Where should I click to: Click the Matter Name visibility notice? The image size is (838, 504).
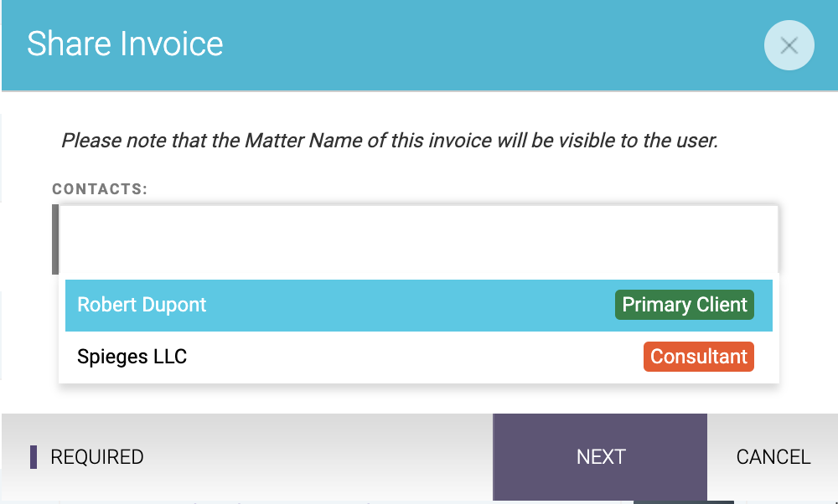click(x=390, y=141)
